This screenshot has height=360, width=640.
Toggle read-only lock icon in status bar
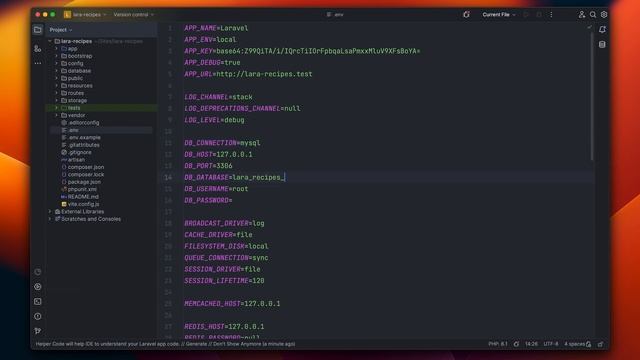588,344
